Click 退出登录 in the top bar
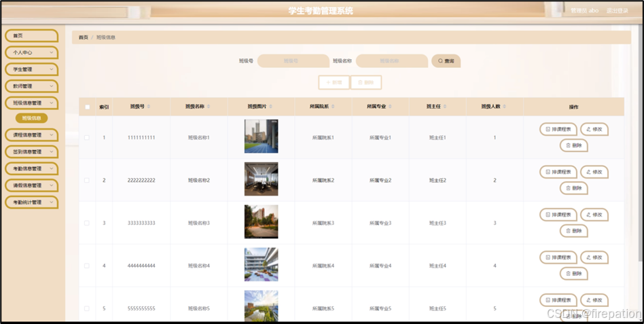644x324 pixels. [x=618, y=11]
